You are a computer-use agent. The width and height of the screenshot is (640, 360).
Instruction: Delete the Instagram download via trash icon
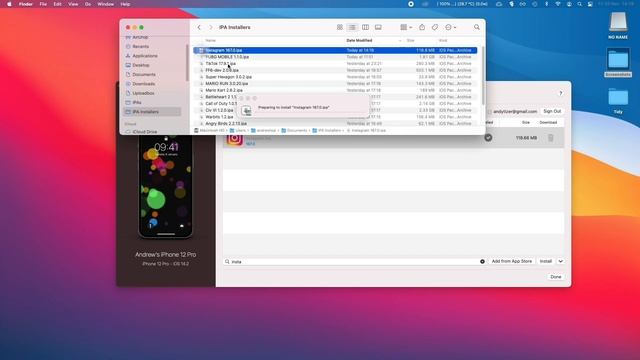tap(551, 138)
